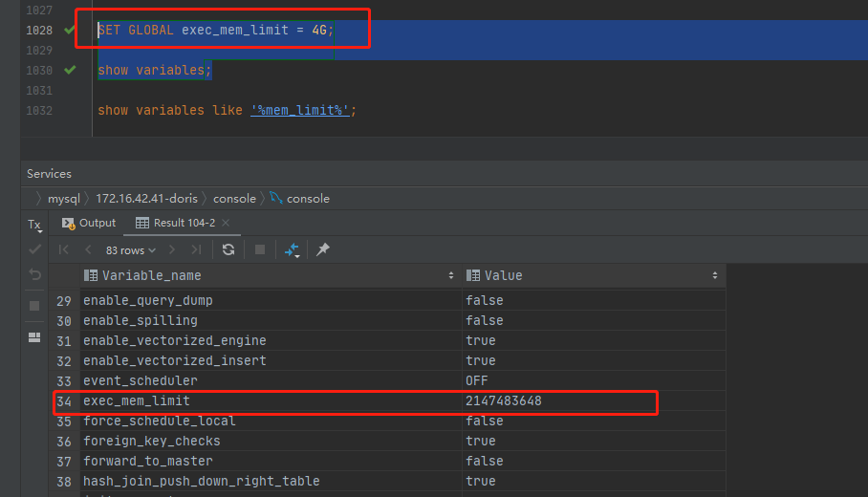Image resolution: width=868 pixels, height=497 pixels.
Task: Jump to first page of results
Action: (64, 249)
